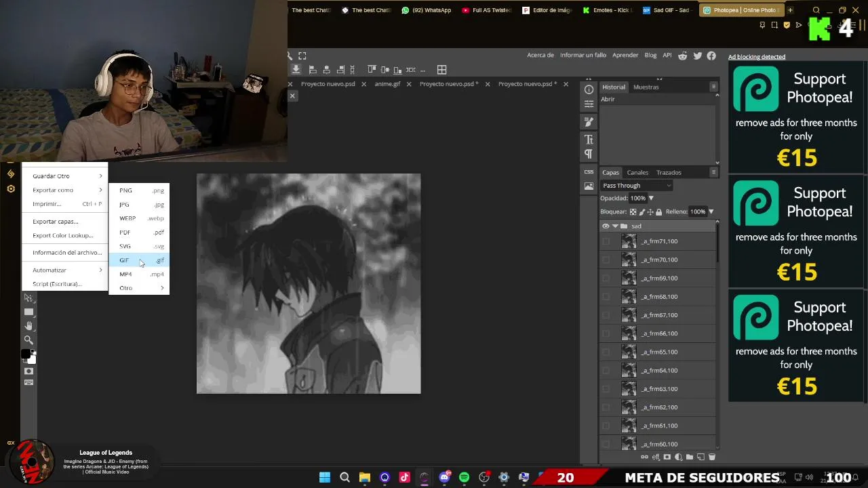Open the adjustments sliders panel icon
This screenshot has width=868, height=488.
click(589, 104)
